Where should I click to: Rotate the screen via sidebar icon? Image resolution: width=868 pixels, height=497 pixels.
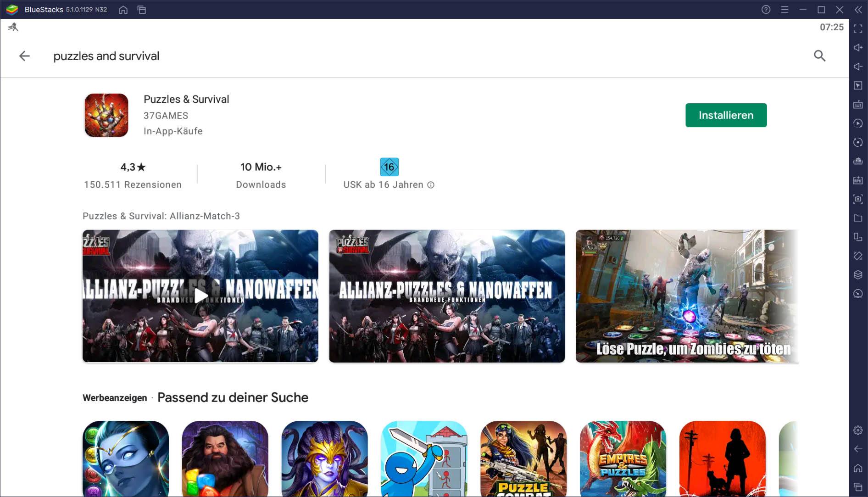[x=858, y=256]
